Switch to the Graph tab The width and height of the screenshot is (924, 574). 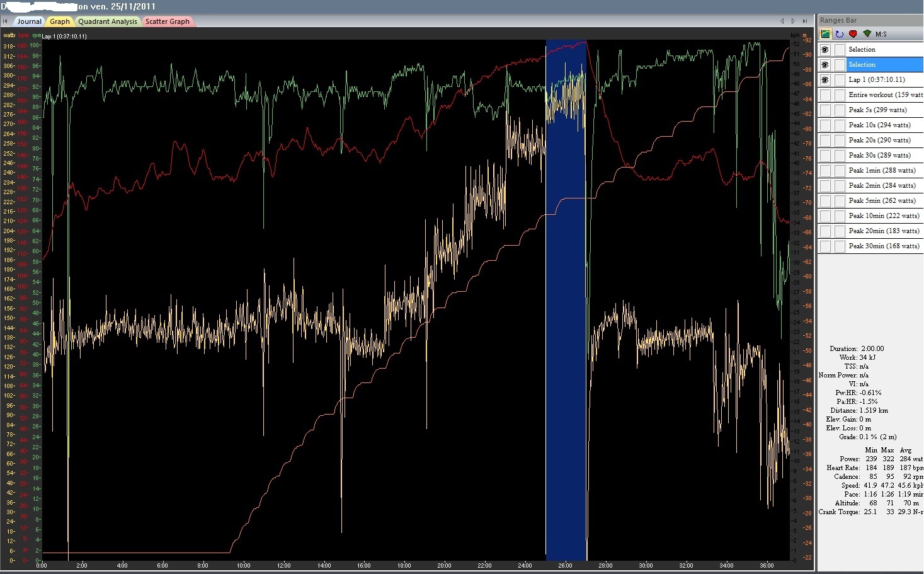[x=60, y=21]
